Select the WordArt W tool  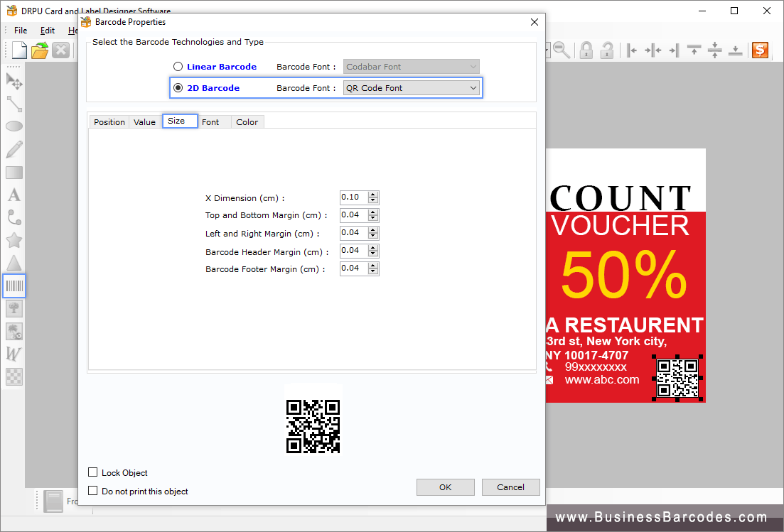pyautogui.click(x=14, y=354)
